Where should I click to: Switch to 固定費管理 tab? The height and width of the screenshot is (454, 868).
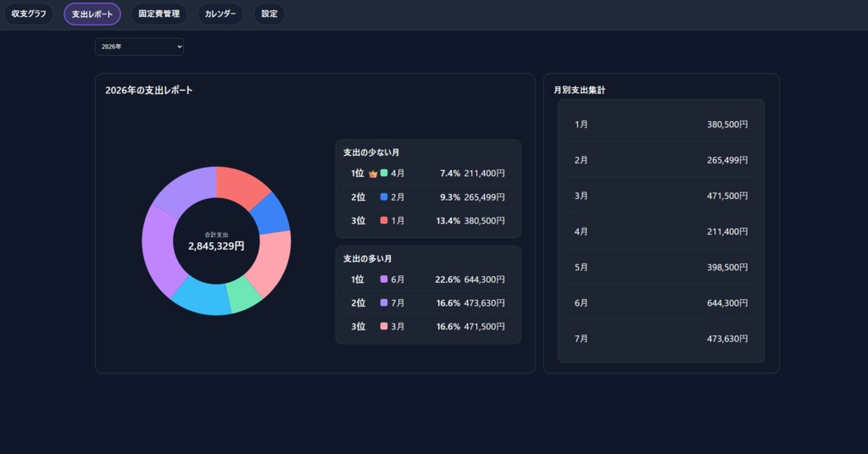point(159,14)
